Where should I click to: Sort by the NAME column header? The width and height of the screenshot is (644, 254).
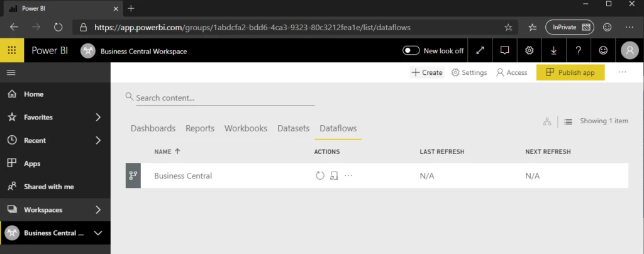coord(167,152)
